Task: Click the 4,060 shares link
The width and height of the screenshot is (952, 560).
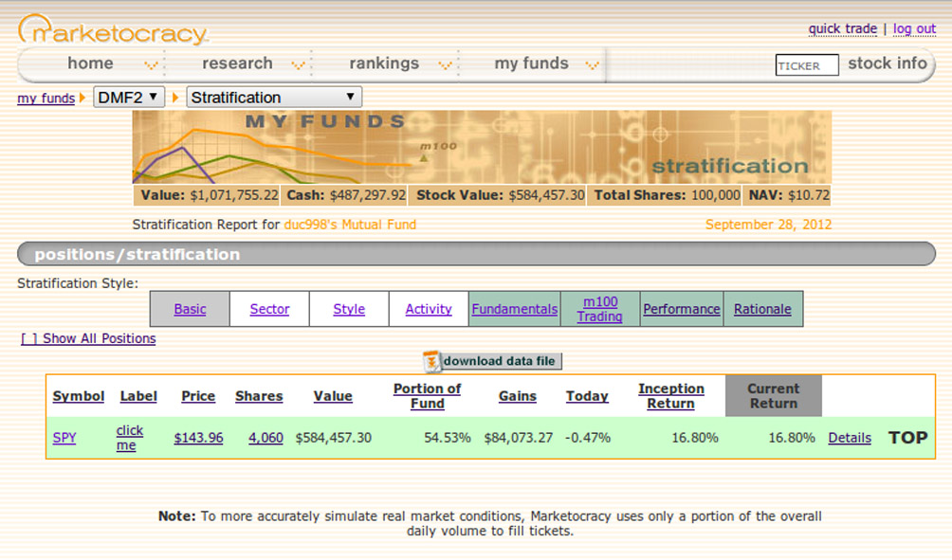Action: coord(265,438)
